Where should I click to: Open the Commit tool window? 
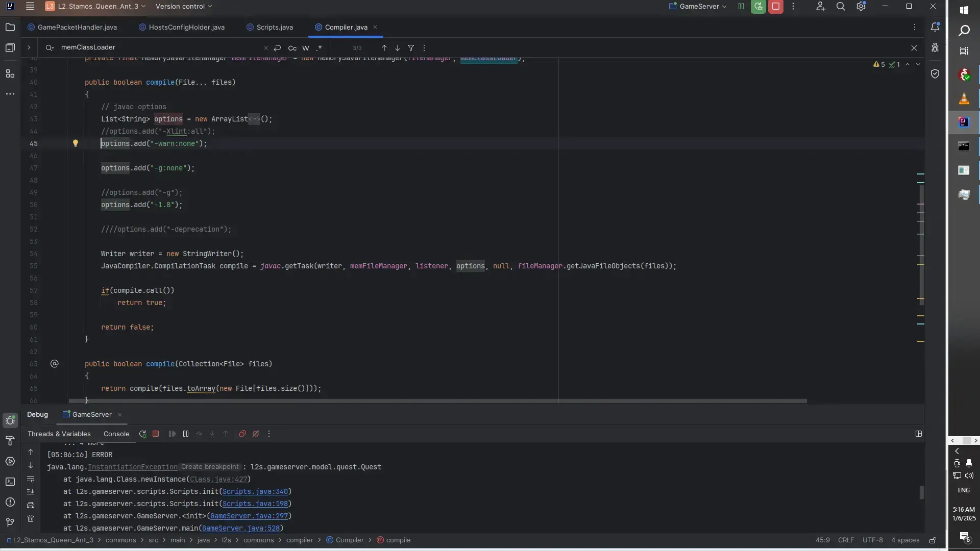pyautogui.click(x=10, y=48)
